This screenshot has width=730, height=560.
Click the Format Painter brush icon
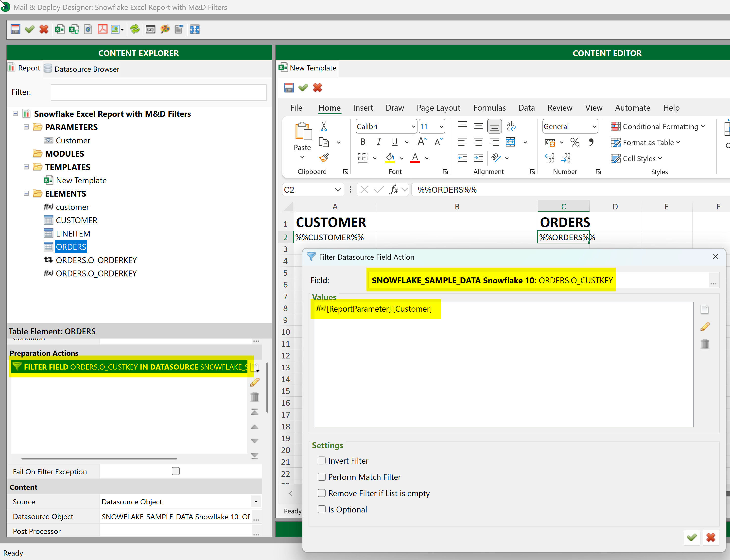tap(324, 158)
